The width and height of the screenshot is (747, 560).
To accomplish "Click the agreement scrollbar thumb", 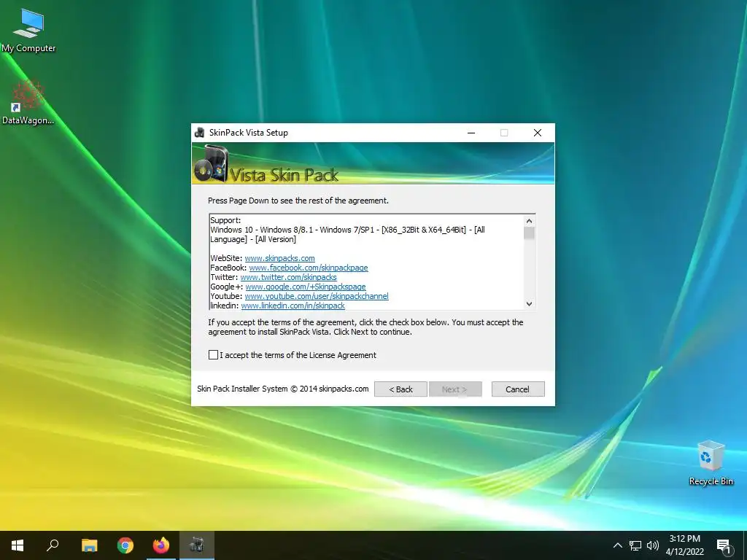I will pos(529,233).
